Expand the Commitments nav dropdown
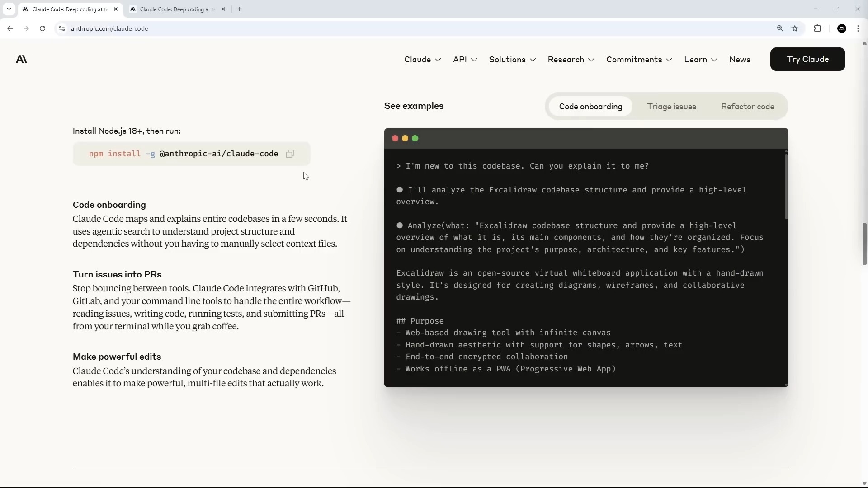 click(639, 60)
